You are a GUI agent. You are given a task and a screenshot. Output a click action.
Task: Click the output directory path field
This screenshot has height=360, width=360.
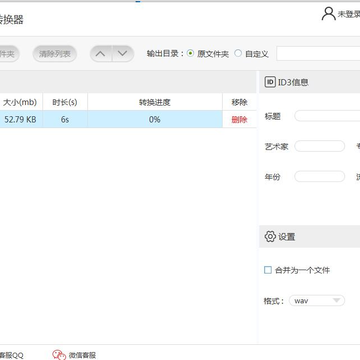(x=318, y=54)
